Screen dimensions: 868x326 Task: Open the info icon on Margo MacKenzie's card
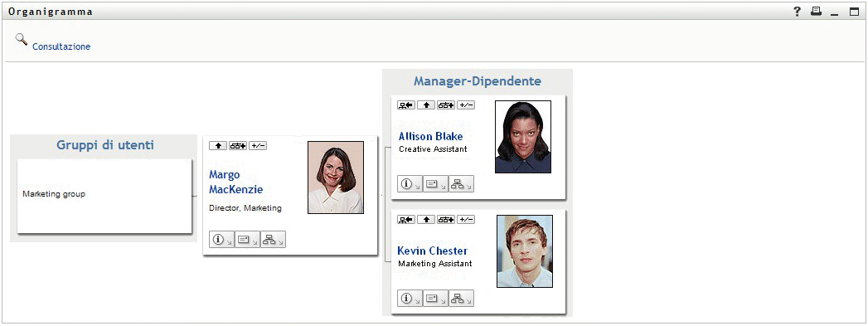coord(221,240)
